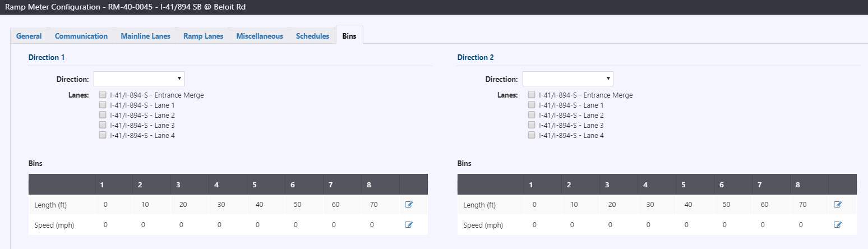The height and width of the screenshot is (249, 868).
Task: Open the Communication tab
Action: [81, 36]
